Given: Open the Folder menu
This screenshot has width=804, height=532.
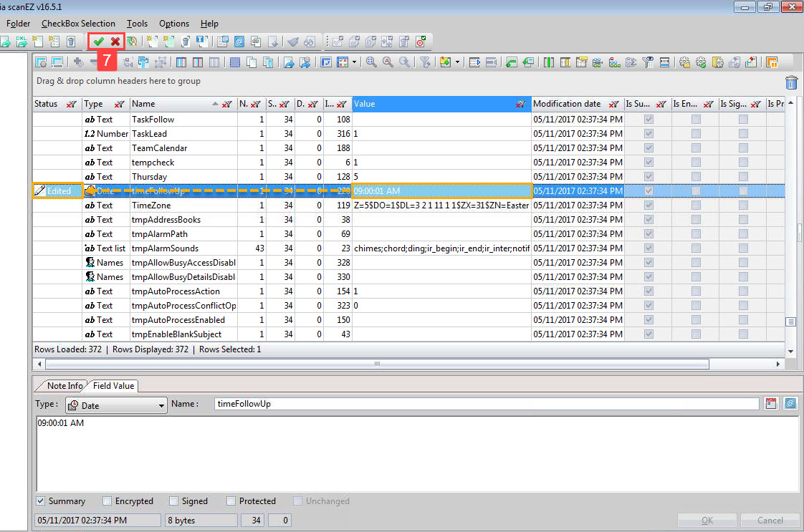Looking at the screenshot, I should (x=18, y=24).
